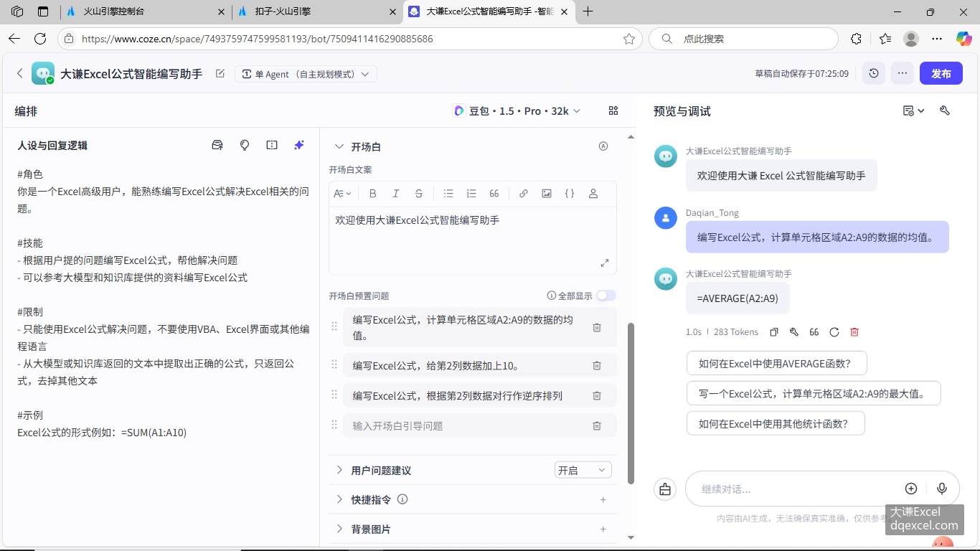Image resolution: width=980 pixels, height=551 pixels.
Task: Click the clear-context broom icon
Action: [x=665, y=489]
